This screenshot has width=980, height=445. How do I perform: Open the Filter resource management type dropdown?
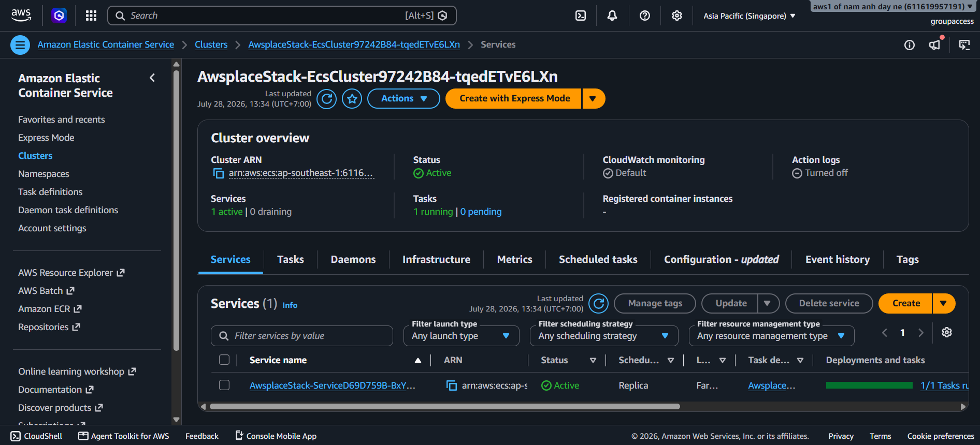pyautogui.click(x=771, y=336)
